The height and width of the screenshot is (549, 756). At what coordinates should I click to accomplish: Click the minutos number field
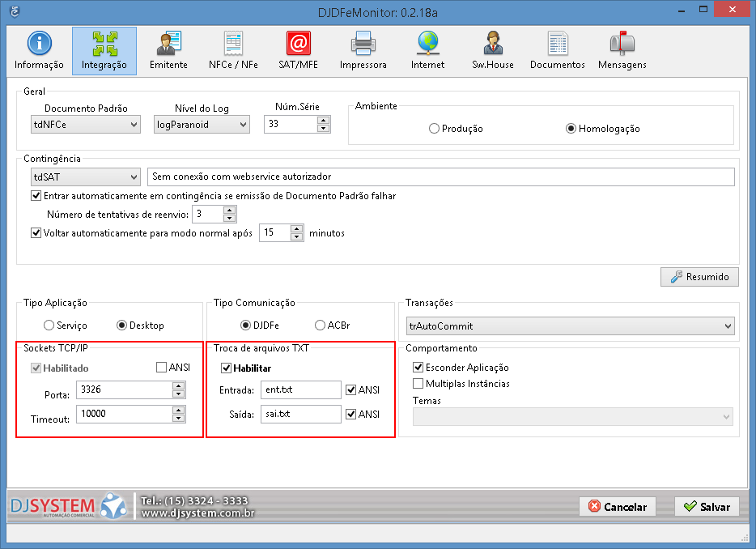[x=275, y=233]
